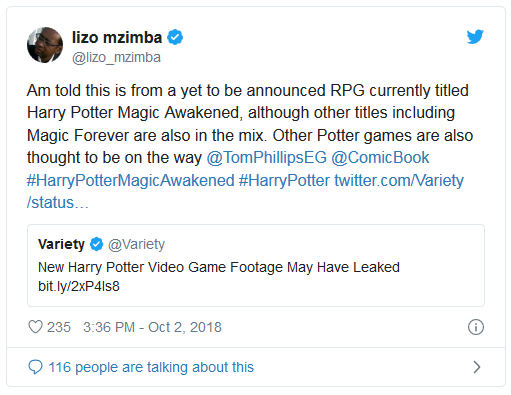Open the tweet info circle icon
The width and height of the screenshot is (511, 395).
pos(476,327)
